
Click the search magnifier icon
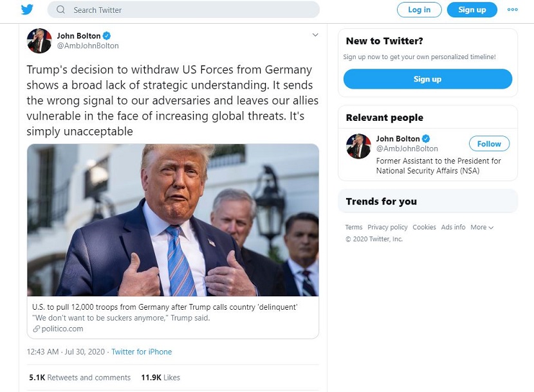61,10
